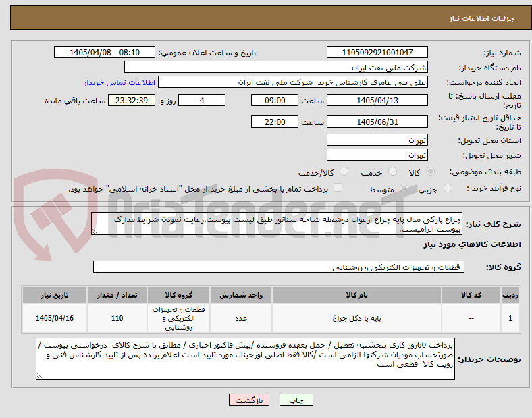This screenshot has height=418, width=532.
Task: Click the remaining time field 23:32:39
Action: pyautogui.click(x=132, y=100)
